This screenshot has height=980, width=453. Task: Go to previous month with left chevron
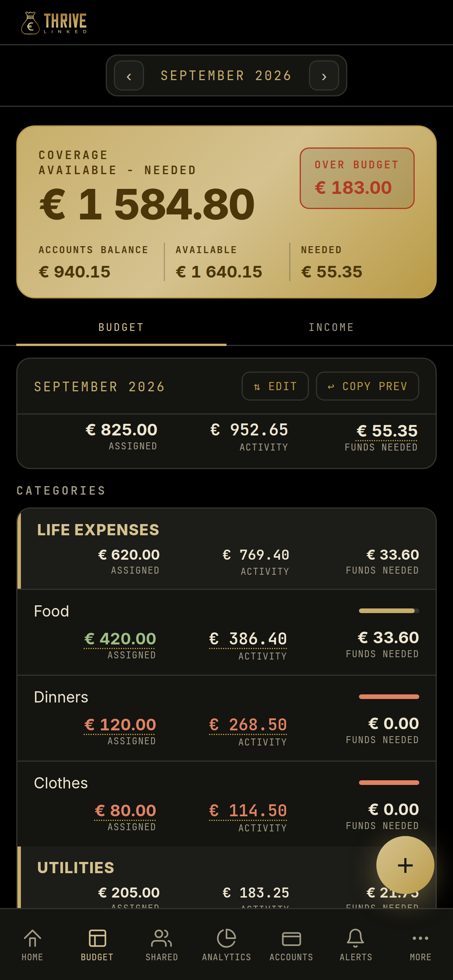tap(129, 75)
